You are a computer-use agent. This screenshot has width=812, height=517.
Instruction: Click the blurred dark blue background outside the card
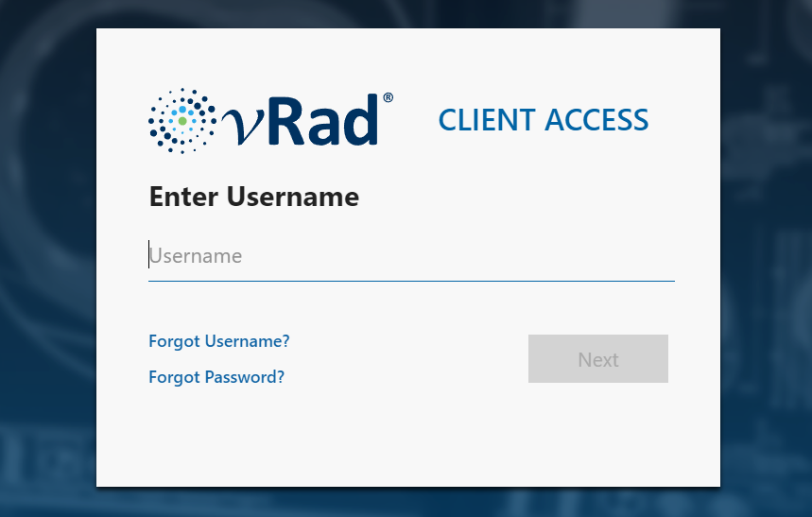point(46,259)
